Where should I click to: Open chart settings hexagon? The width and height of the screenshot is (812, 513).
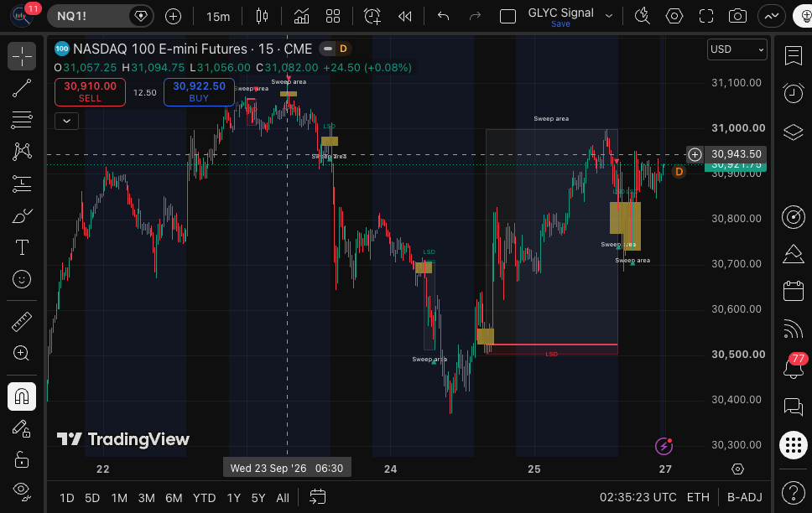pyautogui.click(x=674, y=17)
